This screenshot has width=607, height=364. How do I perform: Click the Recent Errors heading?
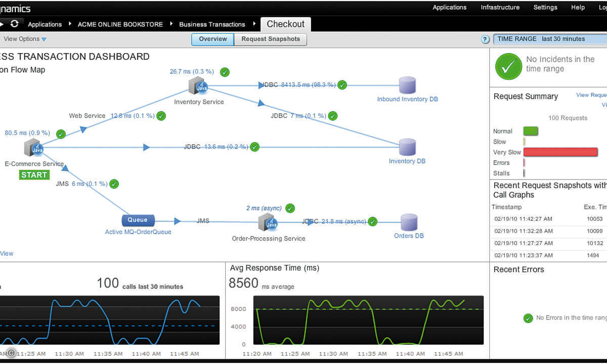(x=519, y=269)
